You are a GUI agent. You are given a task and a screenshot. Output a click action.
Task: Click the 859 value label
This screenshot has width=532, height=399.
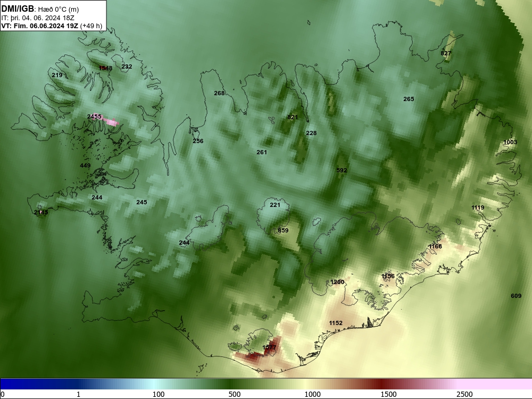tap(283, 230)
